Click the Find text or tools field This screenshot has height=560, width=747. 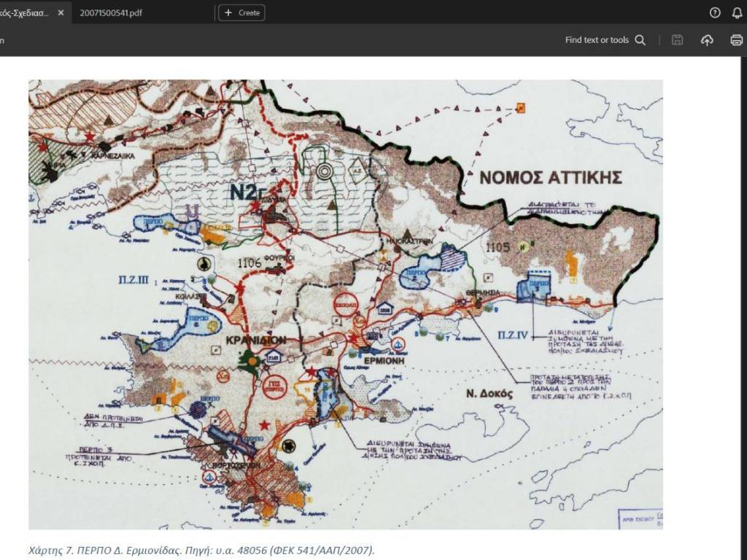[596, 40]
